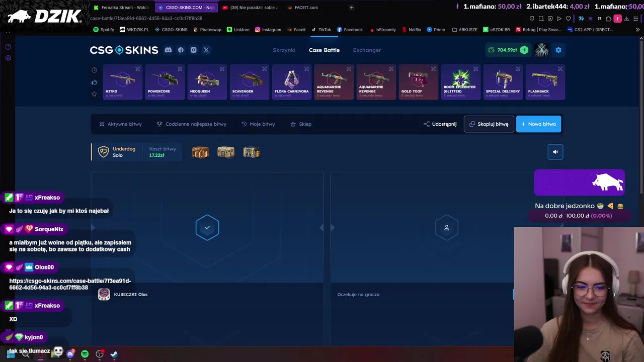Click the POWERCORE drop card
This screenshot has height=362, width=644.
coord(165,82)
